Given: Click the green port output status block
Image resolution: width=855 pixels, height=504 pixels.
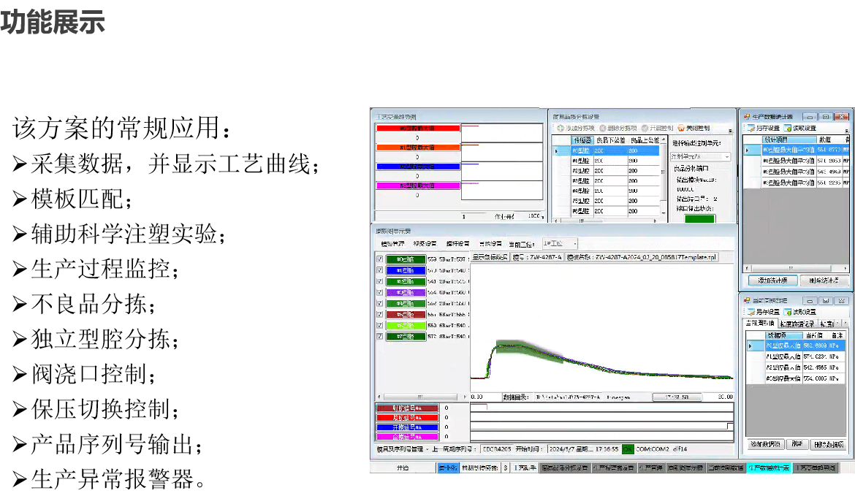Looking at the screenshot, I should (x=699, y=218).
